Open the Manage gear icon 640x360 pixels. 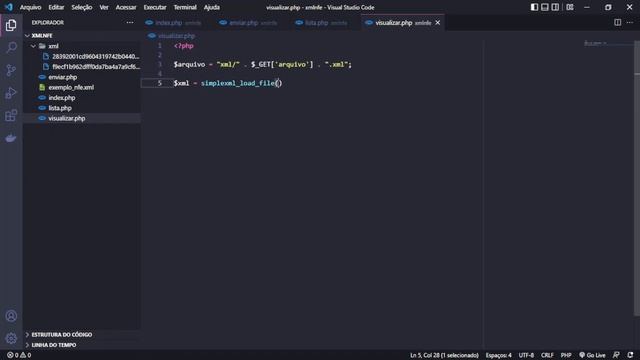[11, 338]
